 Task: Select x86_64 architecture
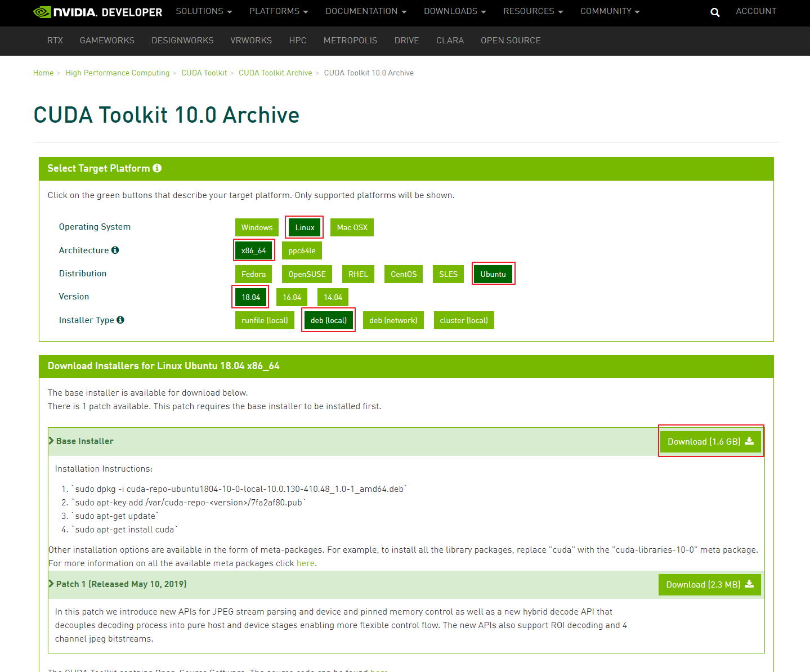253,250
